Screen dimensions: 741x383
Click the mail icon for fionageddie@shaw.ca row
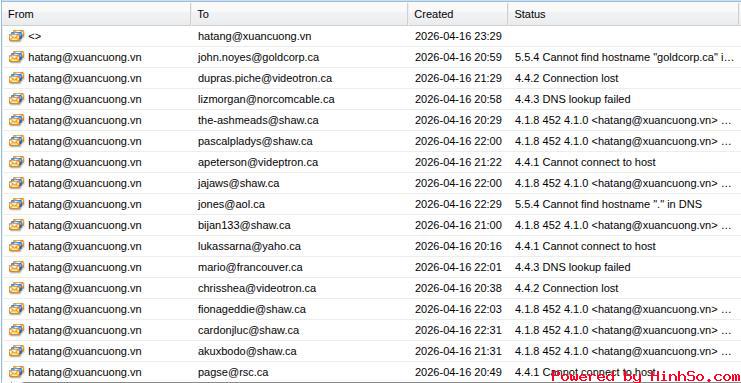click(x=16, y=309)
